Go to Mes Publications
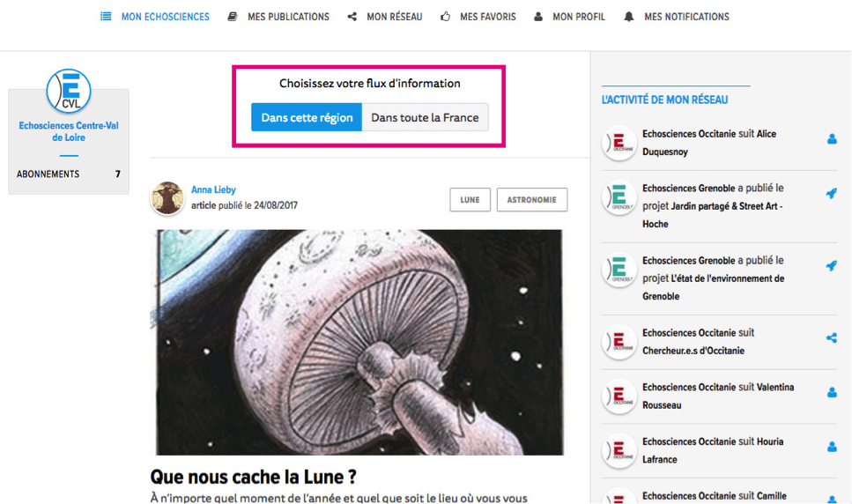The width and height of the screenshot is (852, 504). [x=288, y=17]
